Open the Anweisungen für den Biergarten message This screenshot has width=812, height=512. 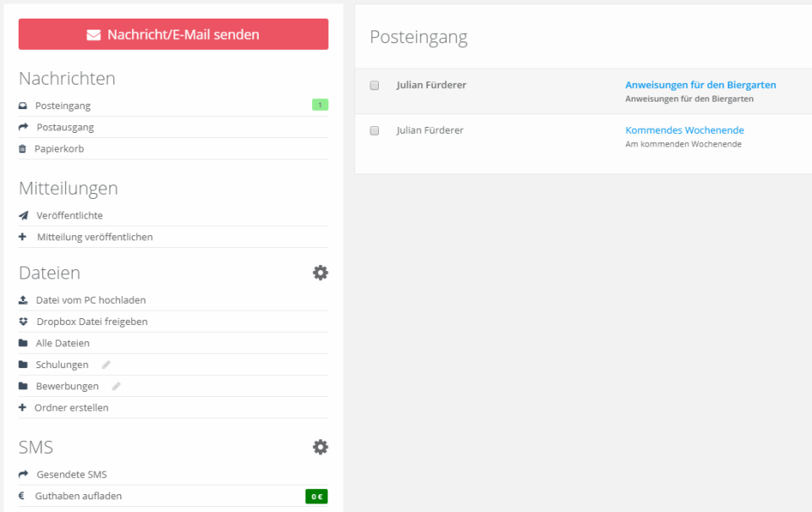700,85
